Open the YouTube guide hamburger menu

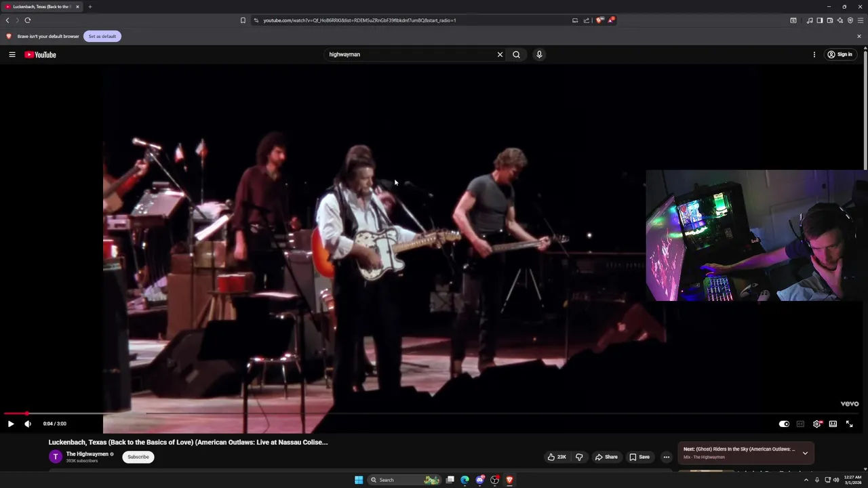[x=12, y=55]
